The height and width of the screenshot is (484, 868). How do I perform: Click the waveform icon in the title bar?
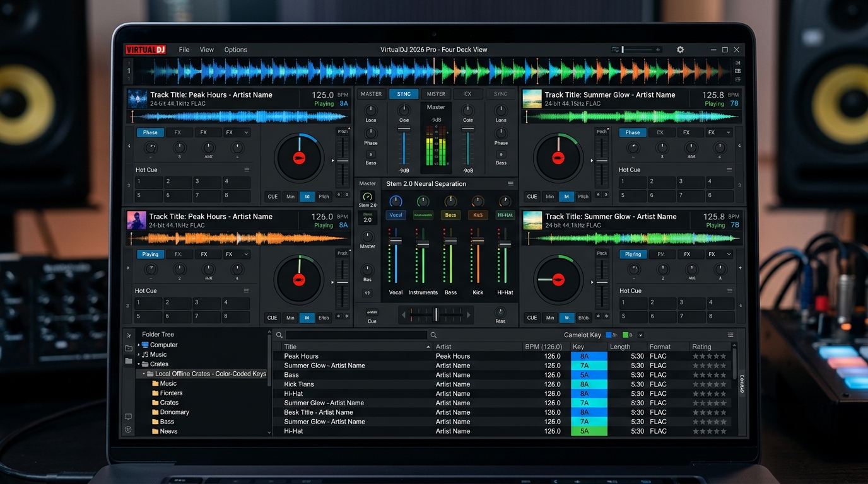point(616,49)
